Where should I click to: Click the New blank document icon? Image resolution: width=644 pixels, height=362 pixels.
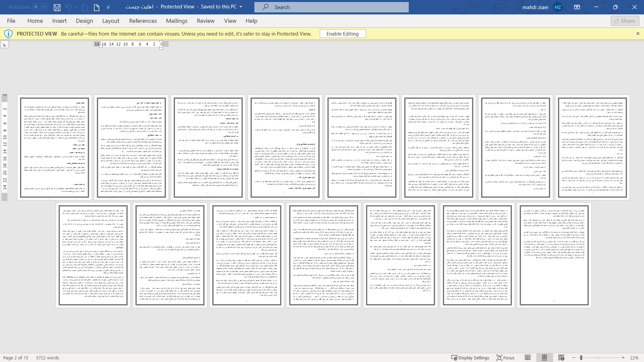[97, 7]
